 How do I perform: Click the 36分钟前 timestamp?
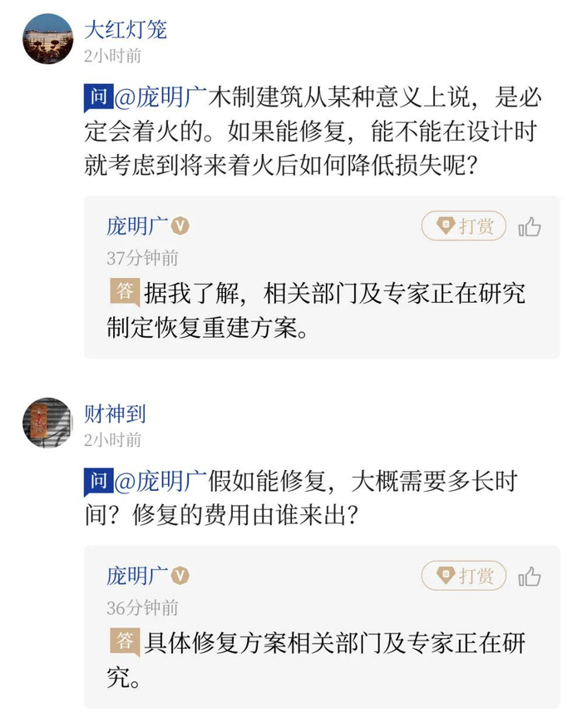[x=142, y=607]
